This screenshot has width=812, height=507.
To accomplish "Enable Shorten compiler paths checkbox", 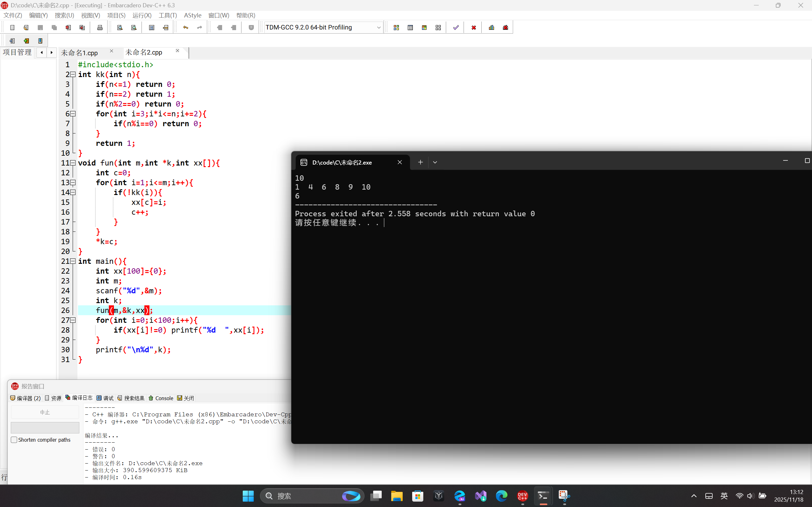I will coord(14,439).
